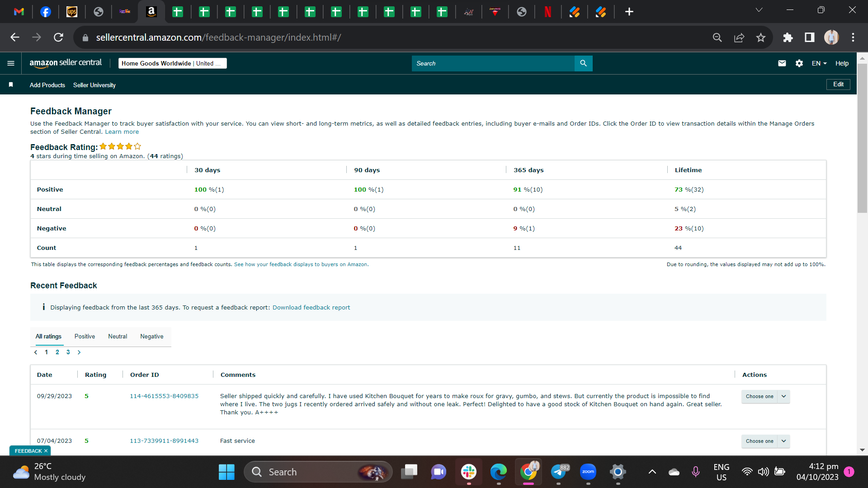Viewport: 868px width, 488px height.
Task: Open Home Goods Worldwide store selector
Action: pos(172,63)
